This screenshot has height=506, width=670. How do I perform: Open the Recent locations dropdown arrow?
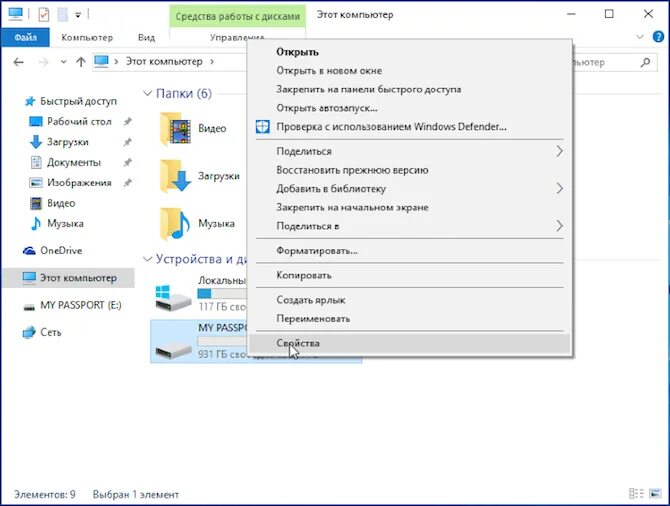64,62
